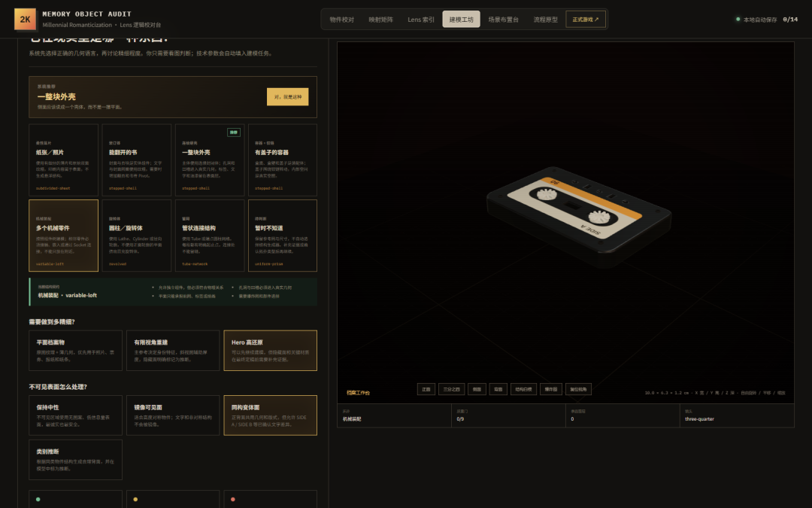Choose the 有盖子的容器 geometry card
Viewport: 812px width, 508px height.
click(283, 160)
